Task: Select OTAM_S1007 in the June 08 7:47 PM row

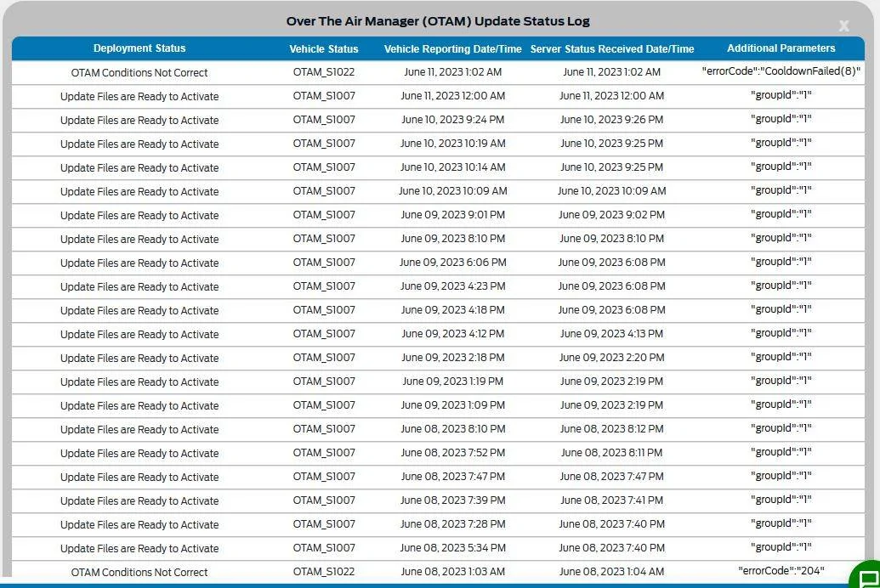Action: tap(324, 477)
